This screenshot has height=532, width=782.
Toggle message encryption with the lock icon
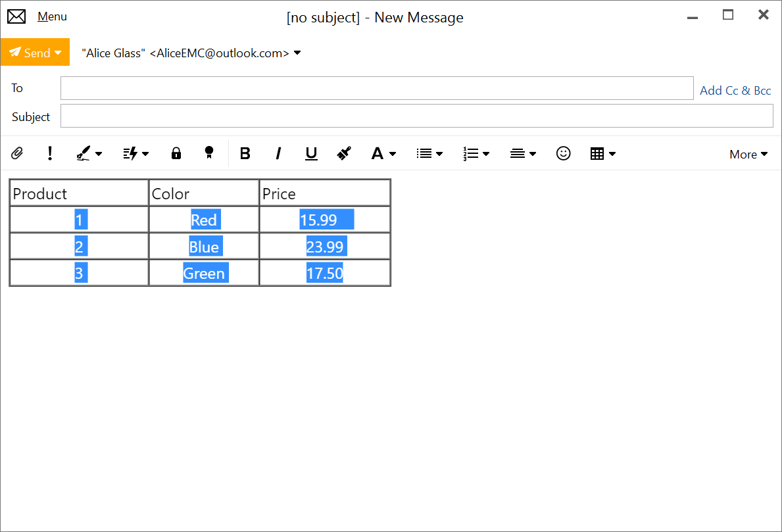point(176,153)
